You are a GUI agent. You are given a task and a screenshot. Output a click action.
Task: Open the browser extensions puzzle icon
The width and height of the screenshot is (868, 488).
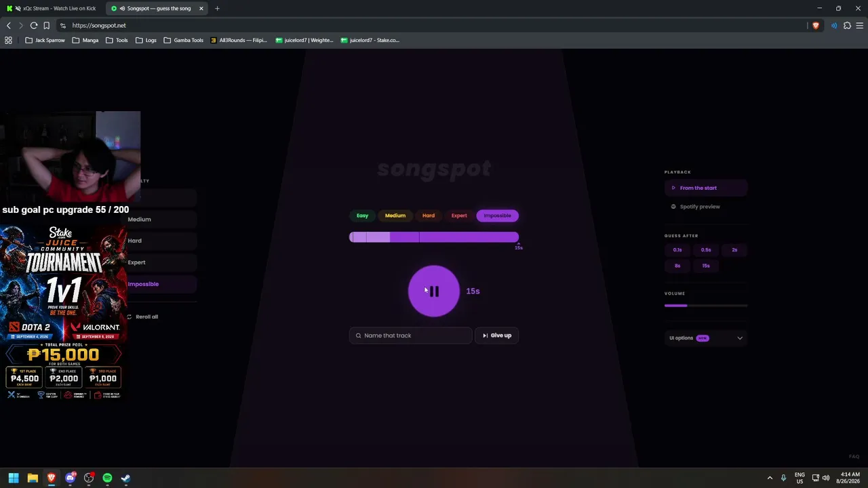847,26
